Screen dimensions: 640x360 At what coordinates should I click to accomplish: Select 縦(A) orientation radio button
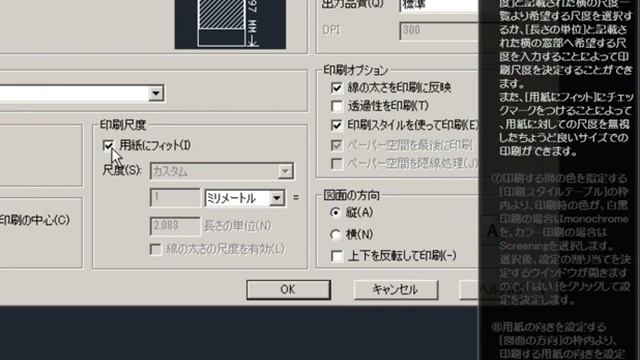click(x=336, y=212)
